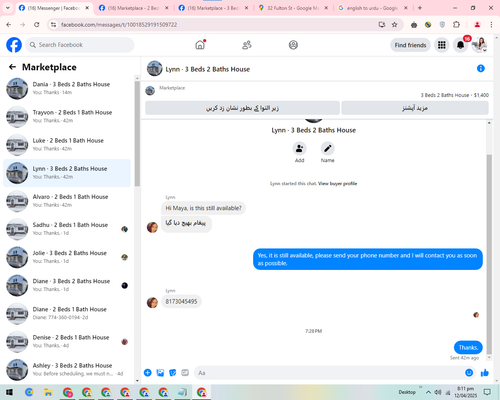This screenshot has height=400, width=500.
Task: Focus the Search Facebook field
Action: pos(80,45)
